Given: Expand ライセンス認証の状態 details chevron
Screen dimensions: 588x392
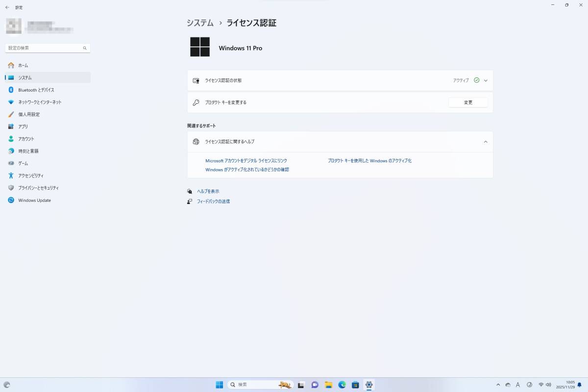Looking at the screenshot, I should point(486,80).
